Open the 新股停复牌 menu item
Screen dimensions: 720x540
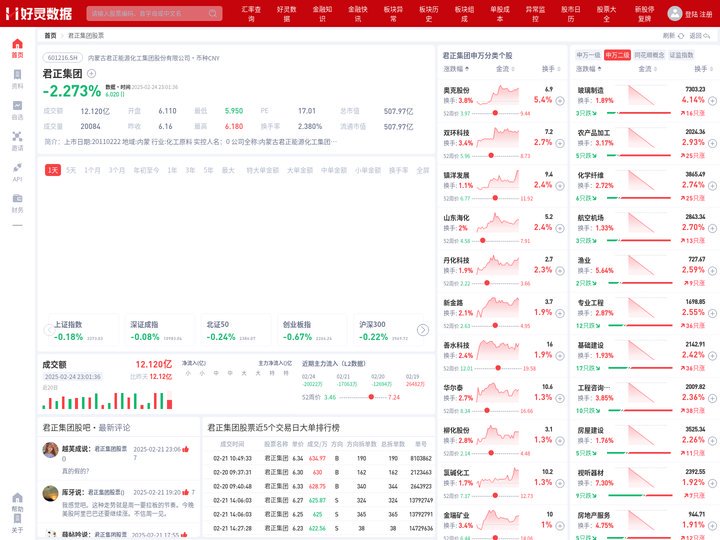point(645,14)
